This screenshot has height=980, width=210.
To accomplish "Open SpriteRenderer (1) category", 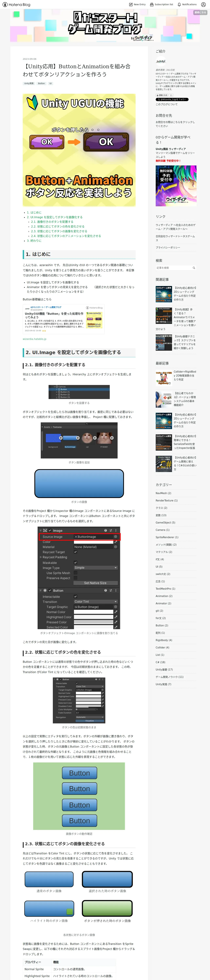I will pyautogui.click(x=167, y=537).
